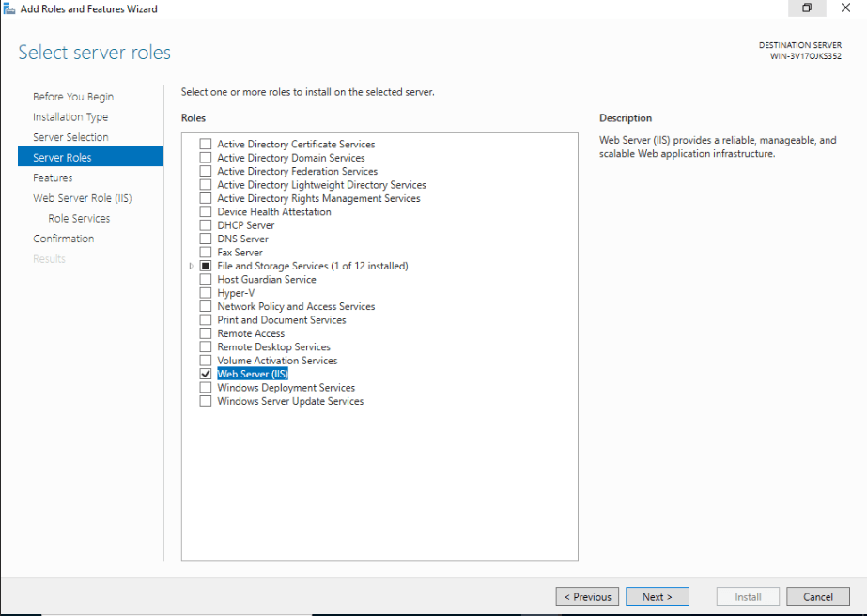The width and height of the screenshot is (867, 616).
Task: Click the Web Server description text
Action: pyautogui.click(x=718, y=146)
